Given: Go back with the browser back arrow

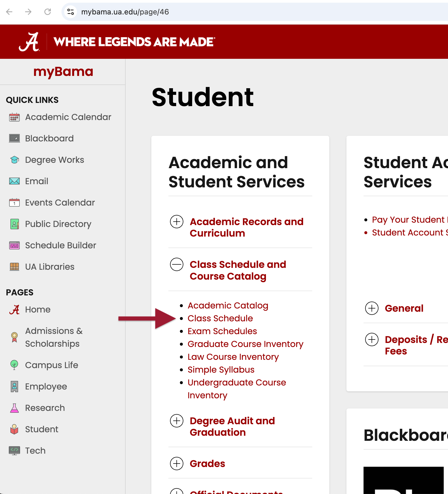Looking at the screenshot, I should (x=9, y=12).
